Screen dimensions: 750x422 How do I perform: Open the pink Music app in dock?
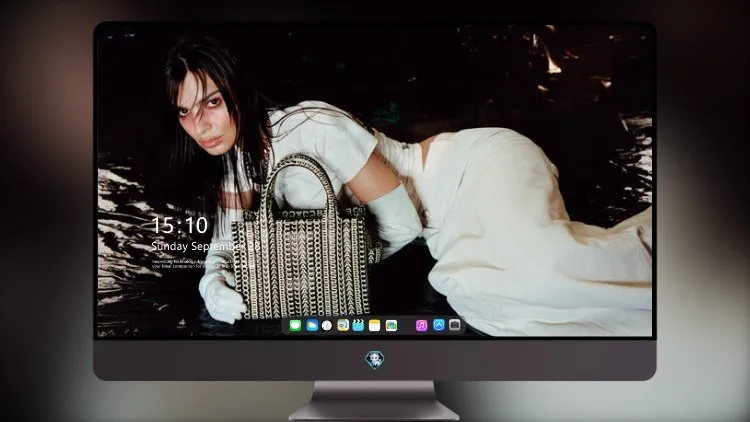pos(421,326)
